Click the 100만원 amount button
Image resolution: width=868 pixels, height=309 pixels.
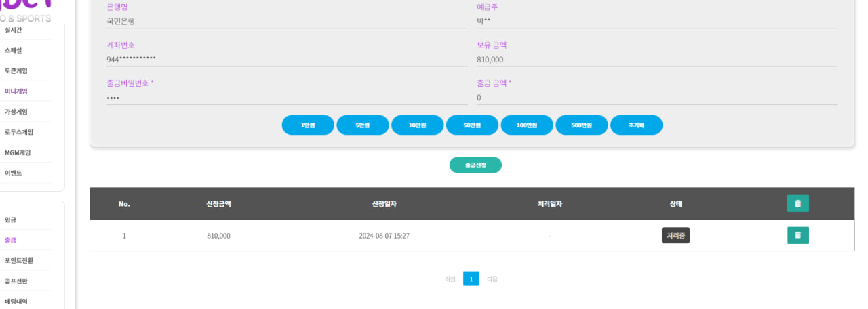coord(527,125)
